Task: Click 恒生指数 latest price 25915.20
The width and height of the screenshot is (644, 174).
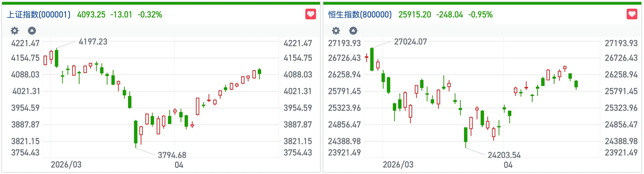Action: 415,15
